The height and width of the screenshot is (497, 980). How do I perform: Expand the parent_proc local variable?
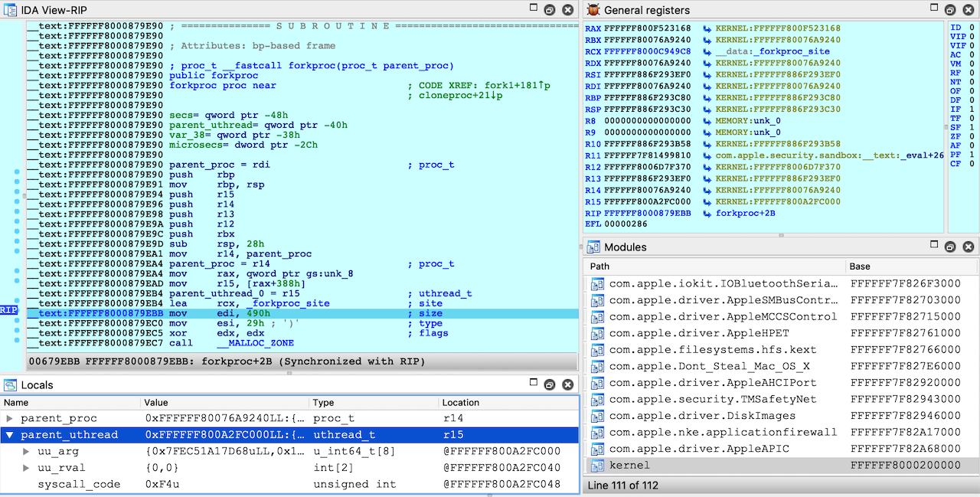coord(9,419)
